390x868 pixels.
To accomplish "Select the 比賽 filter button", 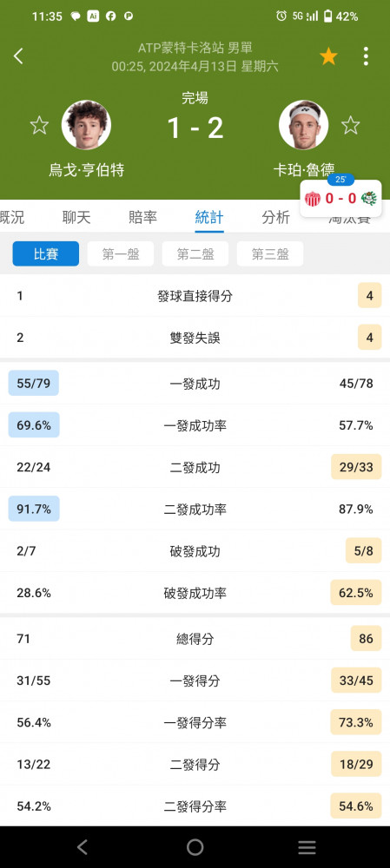I will [x=46, y=254].
